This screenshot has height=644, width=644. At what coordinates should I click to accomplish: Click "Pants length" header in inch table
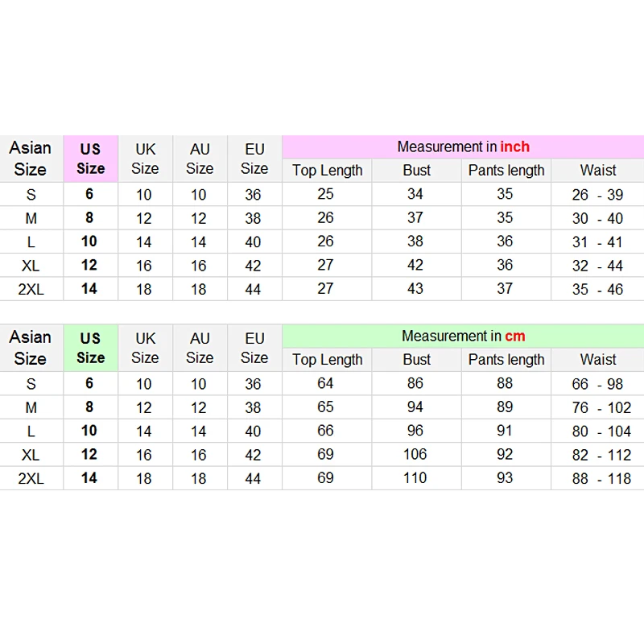[x=506, y=171]
